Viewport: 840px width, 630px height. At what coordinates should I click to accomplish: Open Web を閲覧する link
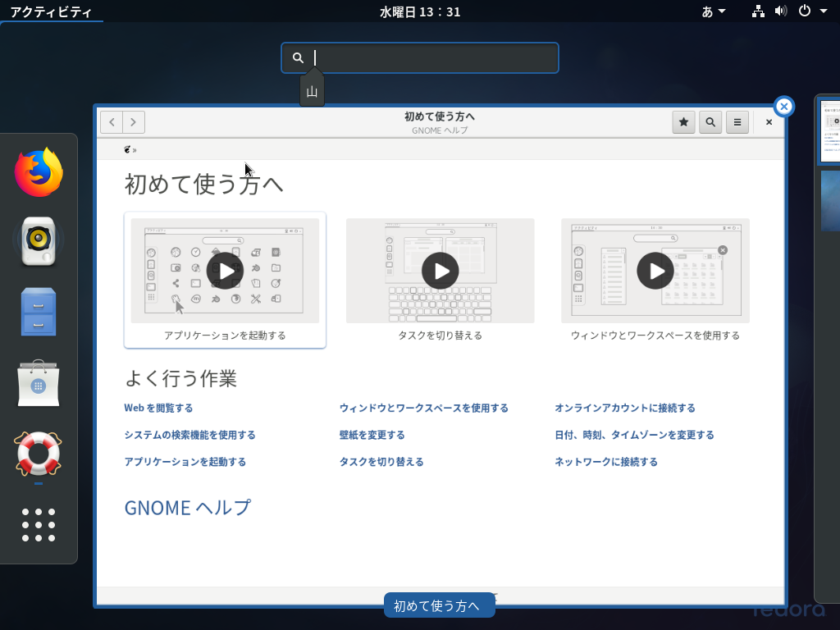(x=158, y=409)
